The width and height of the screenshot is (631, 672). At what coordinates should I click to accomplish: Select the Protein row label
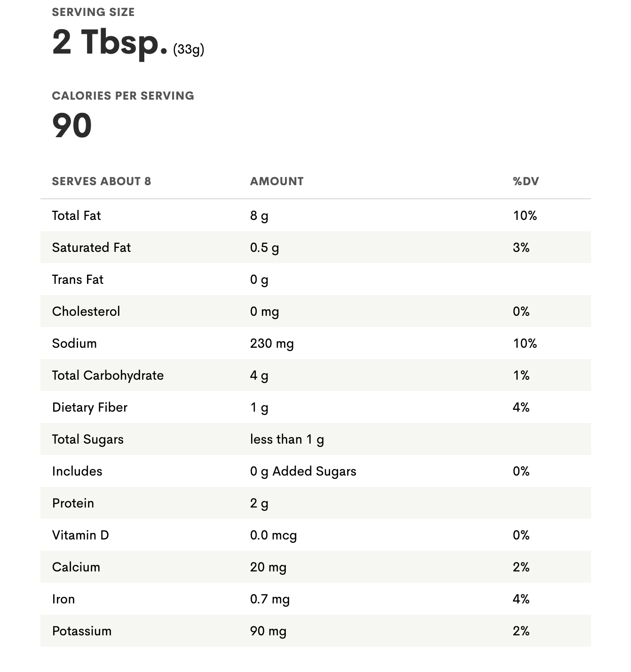click(x=73, y=503)
